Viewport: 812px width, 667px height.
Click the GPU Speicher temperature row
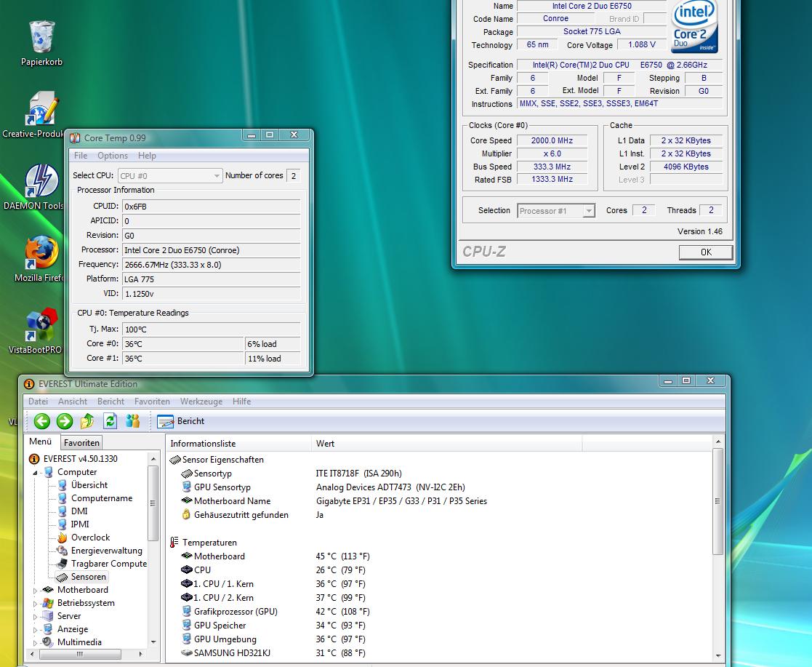441,626
